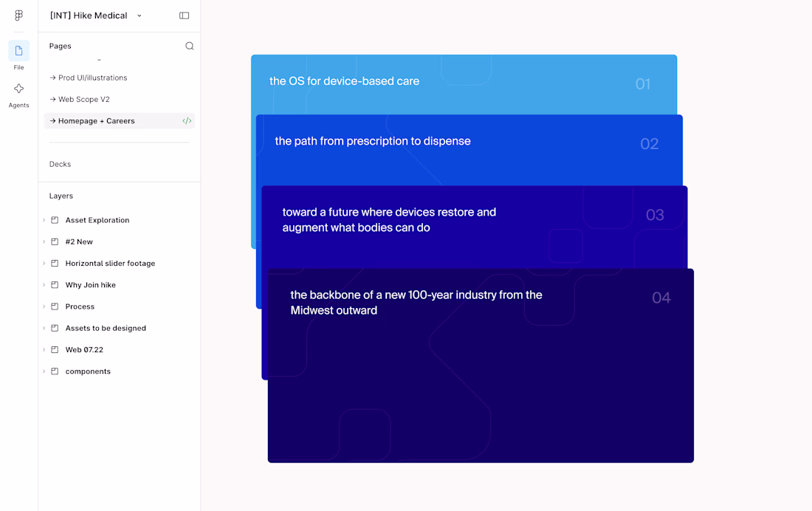This screenshot has width=812, height=511.
Task: Click the frame icon beside Process
Action: pyautogui.click(x=55, y=306)
